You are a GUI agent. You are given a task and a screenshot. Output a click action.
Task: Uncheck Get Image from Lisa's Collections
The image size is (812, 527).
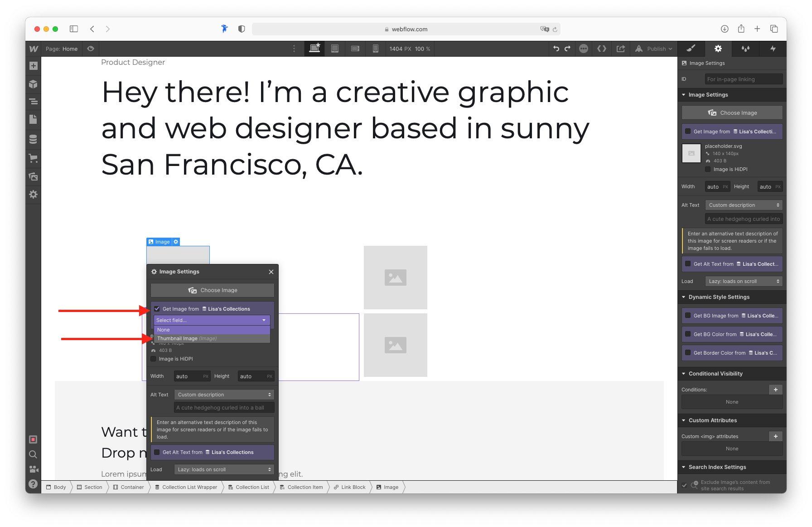pyautogui.click(x=157, y=308)
